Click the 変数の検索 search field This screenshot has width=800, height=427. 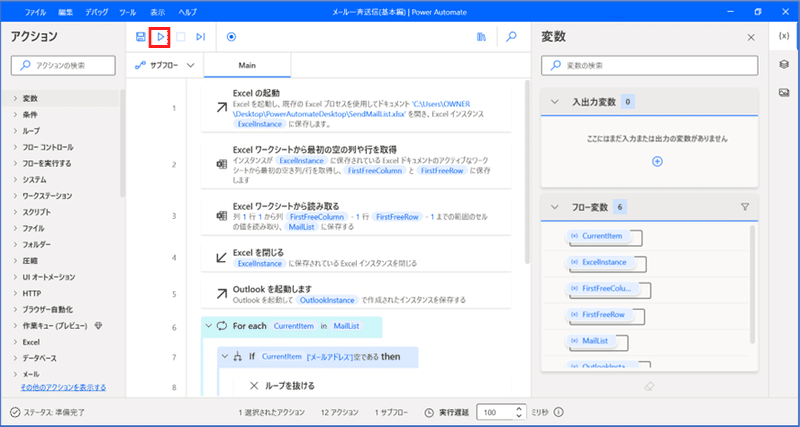click(649, 65)
